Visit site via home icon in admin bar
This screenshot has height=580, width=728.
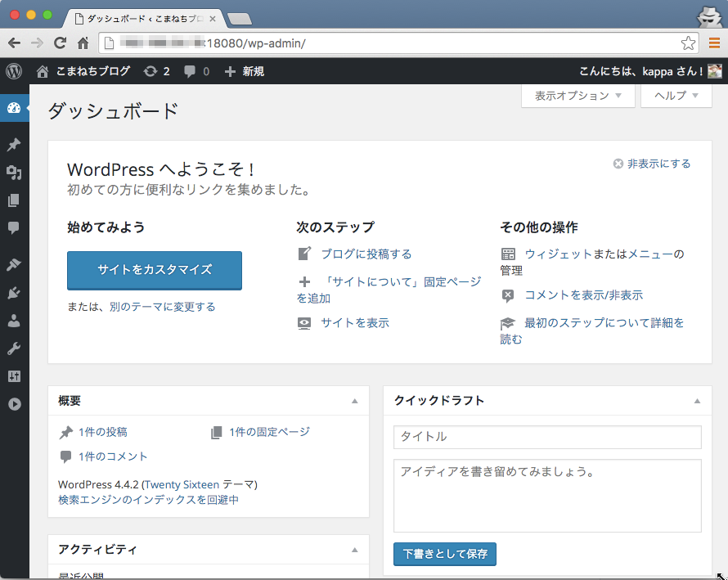click(x=43, y=71)
